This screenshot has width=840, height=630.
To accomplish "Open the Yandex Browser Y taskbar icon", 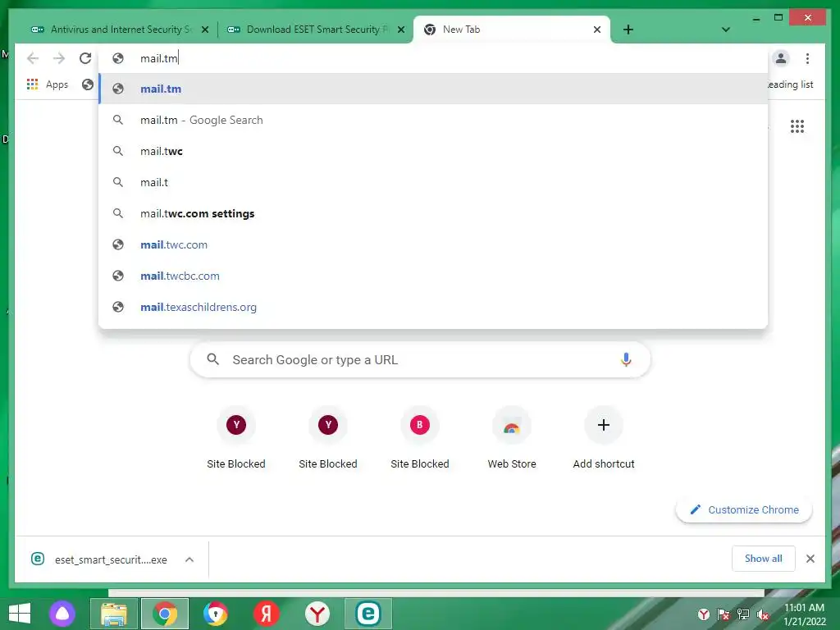I will click(317, 614).
